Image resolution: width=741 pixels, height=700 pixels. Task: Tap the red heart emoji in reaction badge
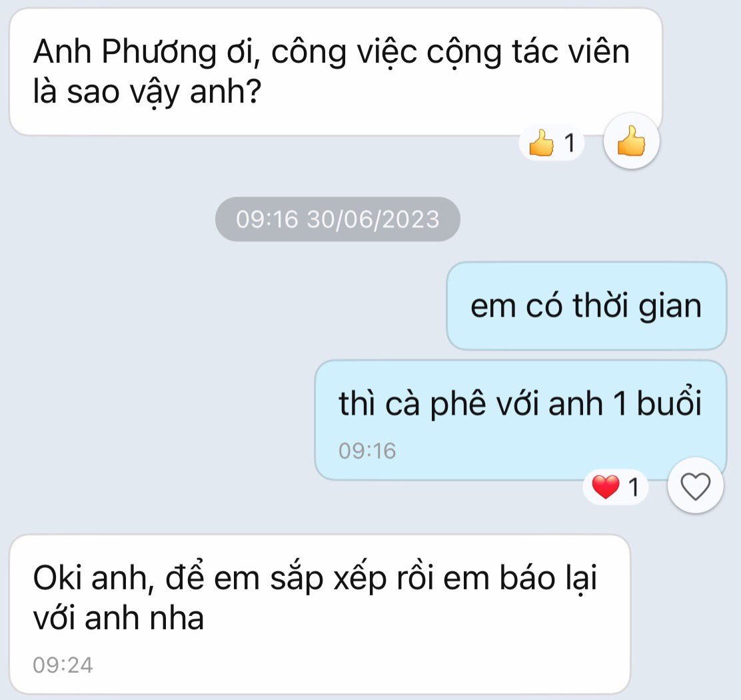click(x=605, y=487)
